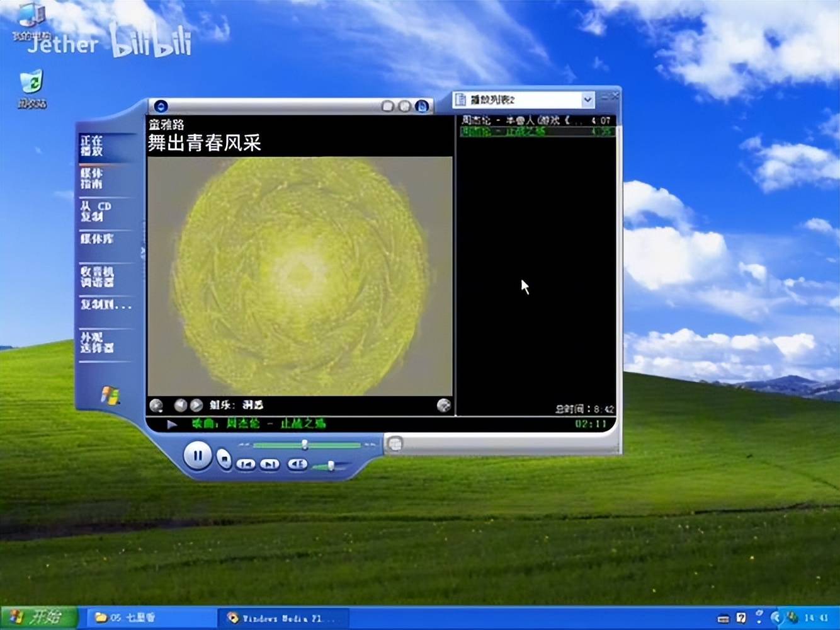Open the visualization selection menu icon
Image resolution: width=840 pixels, height=630 pixels.
coord(156,405)
